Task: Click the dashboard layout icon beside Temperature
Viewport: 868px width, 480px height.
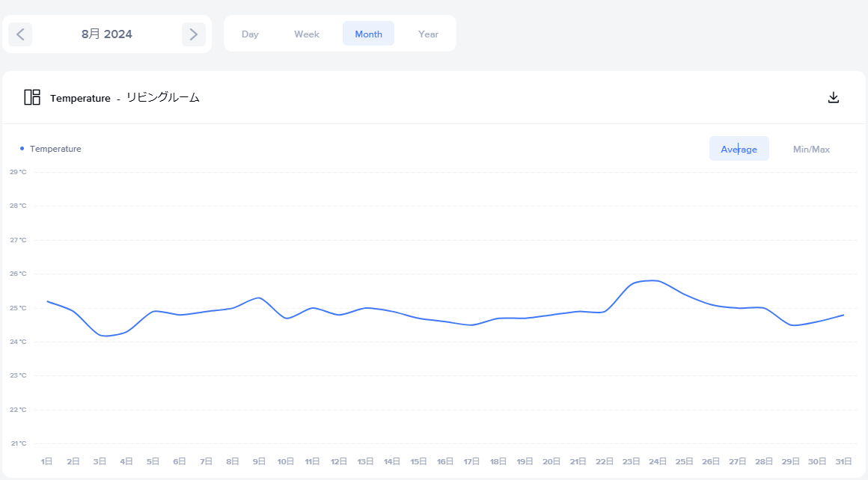Action: (32, 97)
